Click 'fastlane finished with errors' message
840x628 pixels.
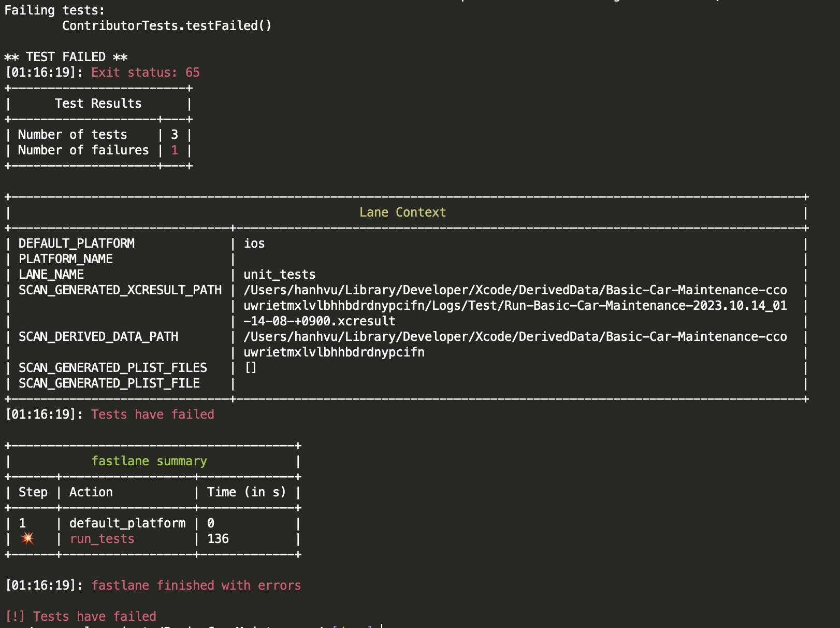coord(196,586)
